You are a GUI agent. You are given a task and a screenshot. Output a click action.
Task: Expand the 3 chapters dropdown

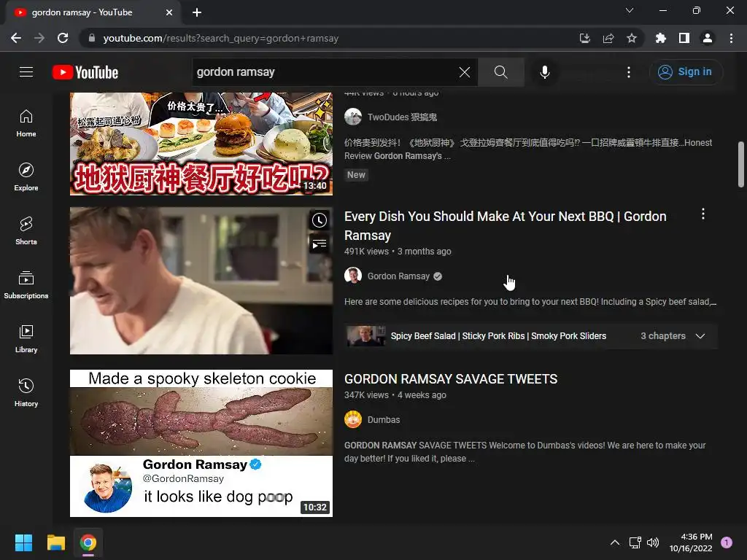(x=700, y=336)
